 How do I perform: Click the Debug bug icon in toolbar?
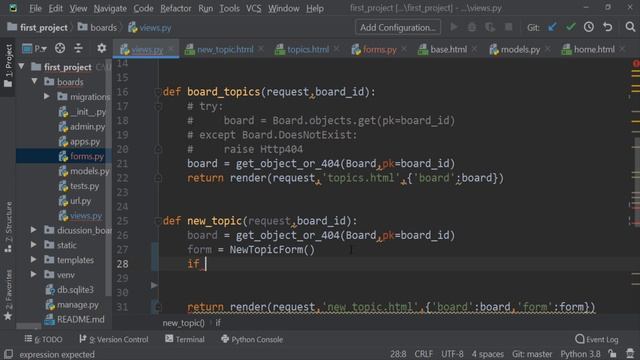click(471, 27)
